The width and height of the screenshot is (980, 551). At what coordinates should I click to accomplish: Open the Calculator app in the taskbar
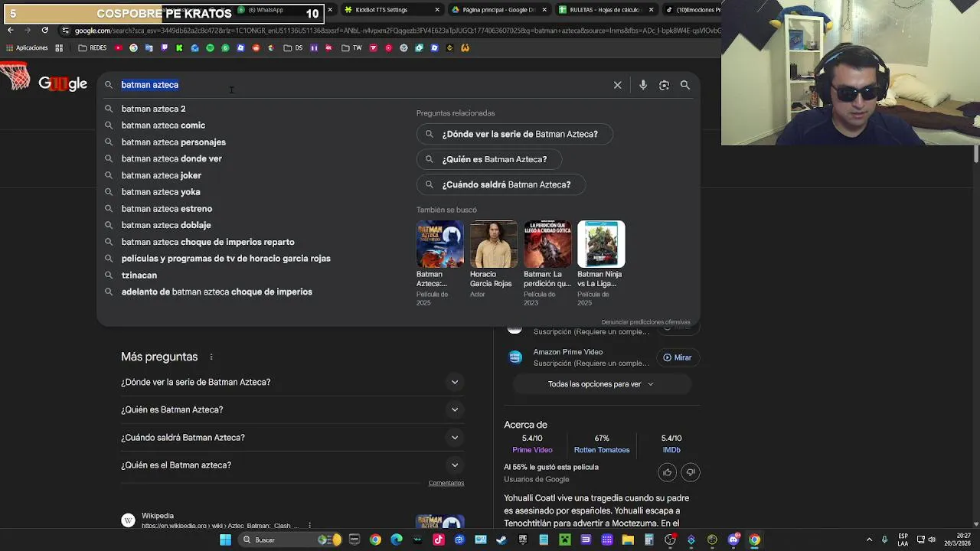tap(648, 540)
